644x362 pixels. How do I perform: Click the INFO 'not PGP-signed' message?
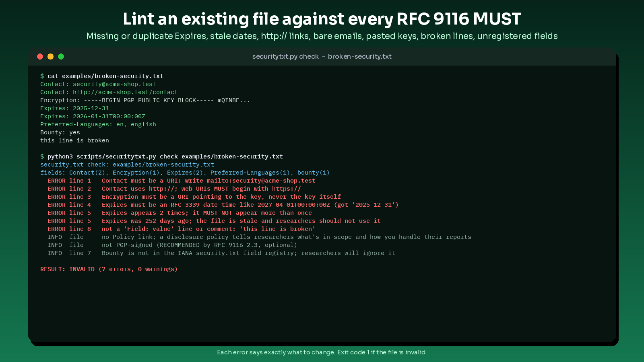tap(172, 245)
